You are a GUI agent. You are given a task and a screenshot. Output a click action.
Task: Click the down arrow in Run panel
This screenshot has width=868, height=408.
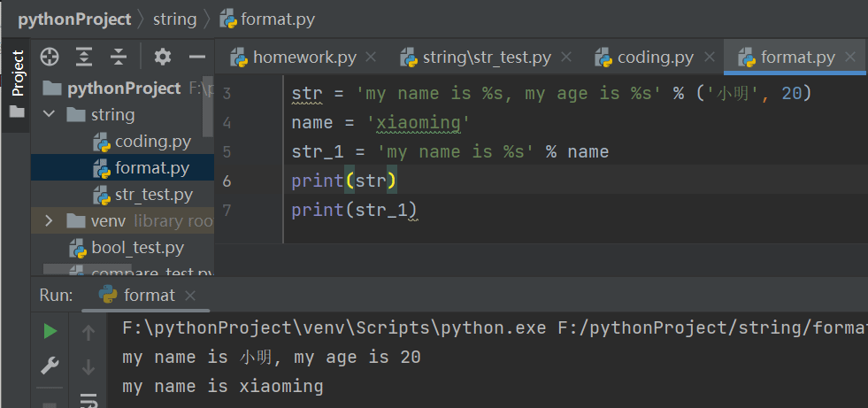(x=88, y=366)
